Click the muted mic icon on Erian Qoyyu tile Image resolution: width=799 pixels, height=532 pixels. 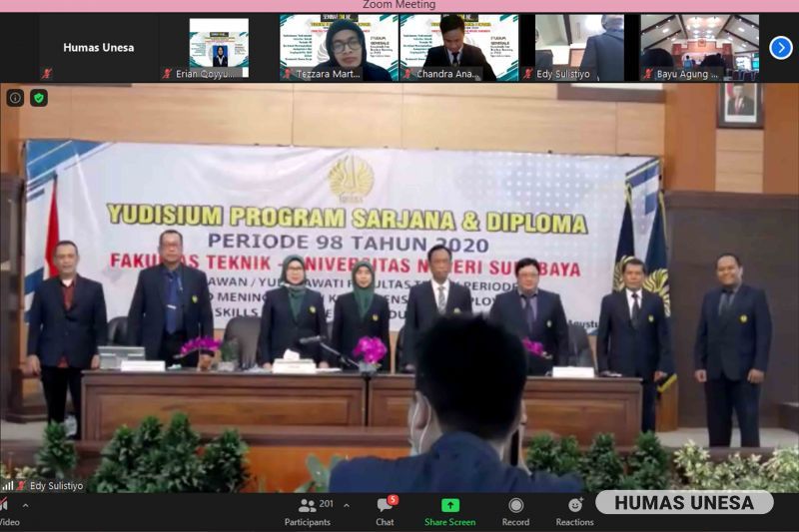(167, 74)
